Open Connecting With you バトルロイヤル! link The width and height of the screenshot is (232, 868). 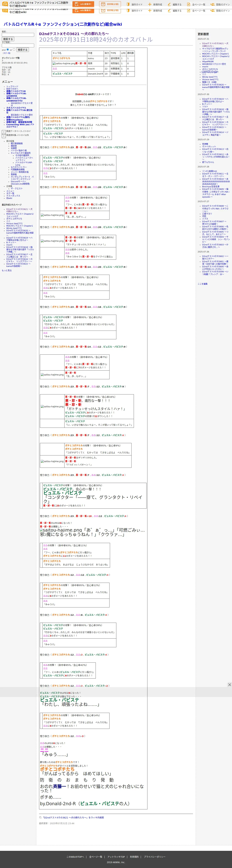click(x=20, y=125)
